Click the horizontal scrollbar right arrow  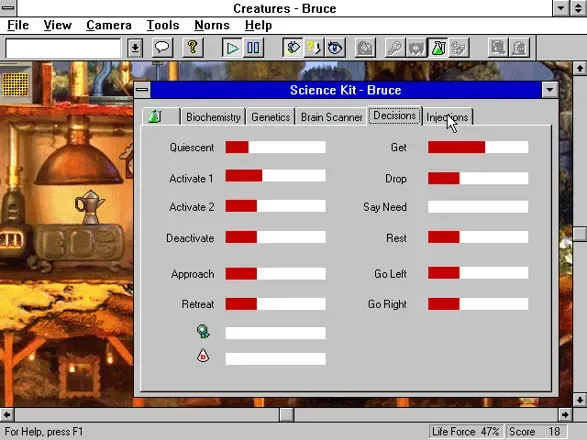565,415
